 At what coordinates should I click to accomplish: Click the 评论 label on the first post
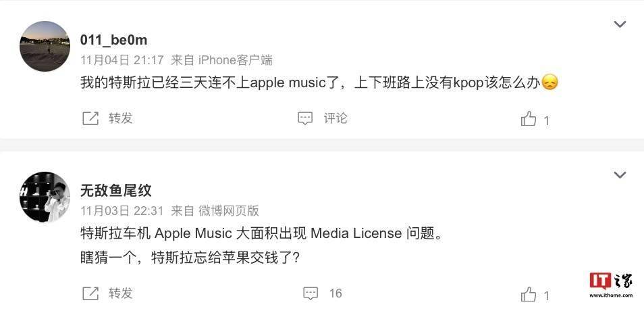coord(336,118)
